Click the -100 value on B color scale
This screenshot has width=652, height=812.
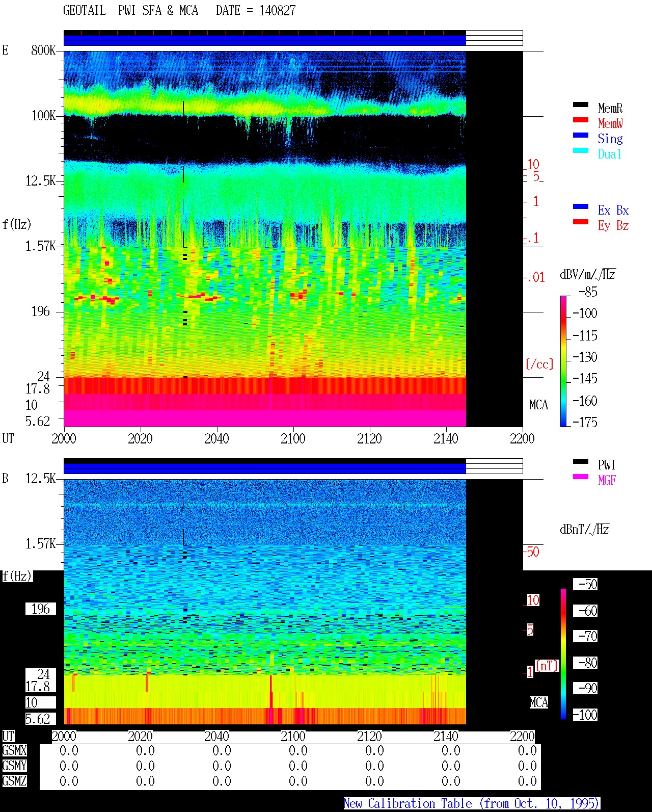pyautogui.click(x=585, y=715)
